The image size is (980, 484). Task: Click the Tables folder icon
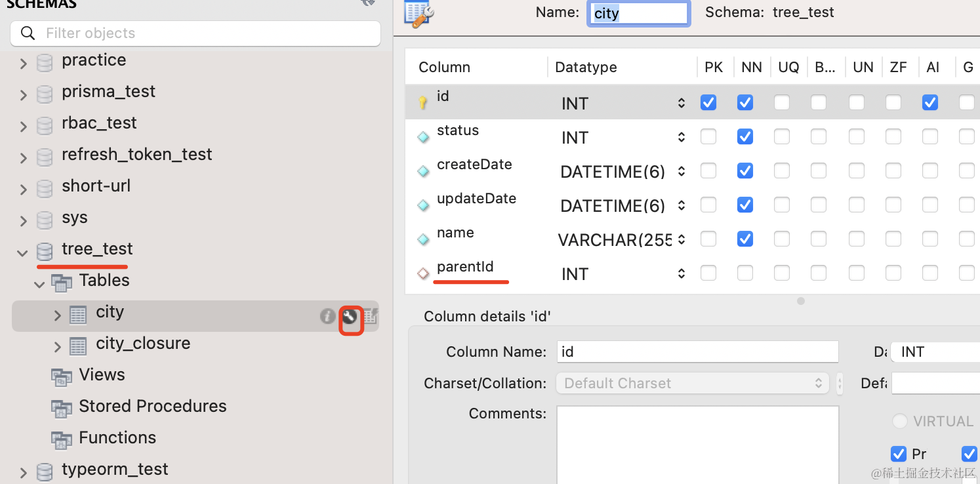click(62, 283)
